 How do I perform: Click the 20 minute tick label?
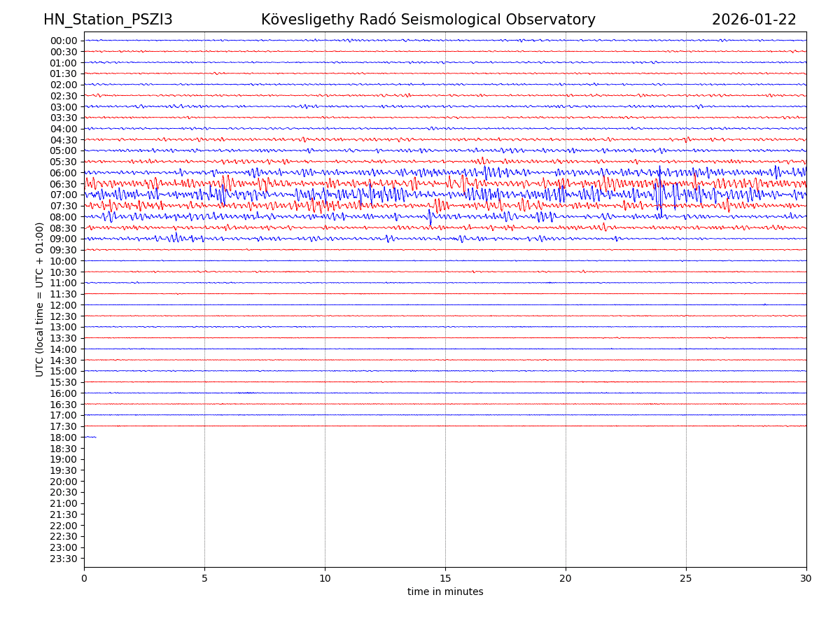coord(566,579)
